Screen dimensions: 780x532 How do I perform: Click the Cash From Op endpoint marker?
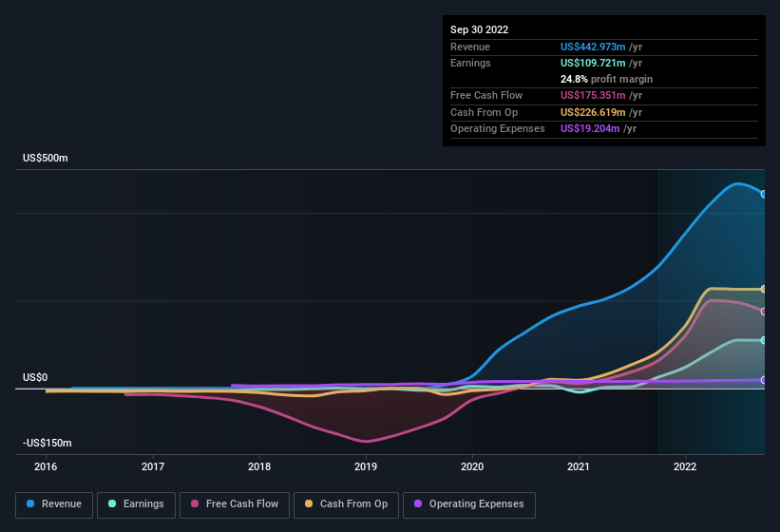click(x=764, y=289)
